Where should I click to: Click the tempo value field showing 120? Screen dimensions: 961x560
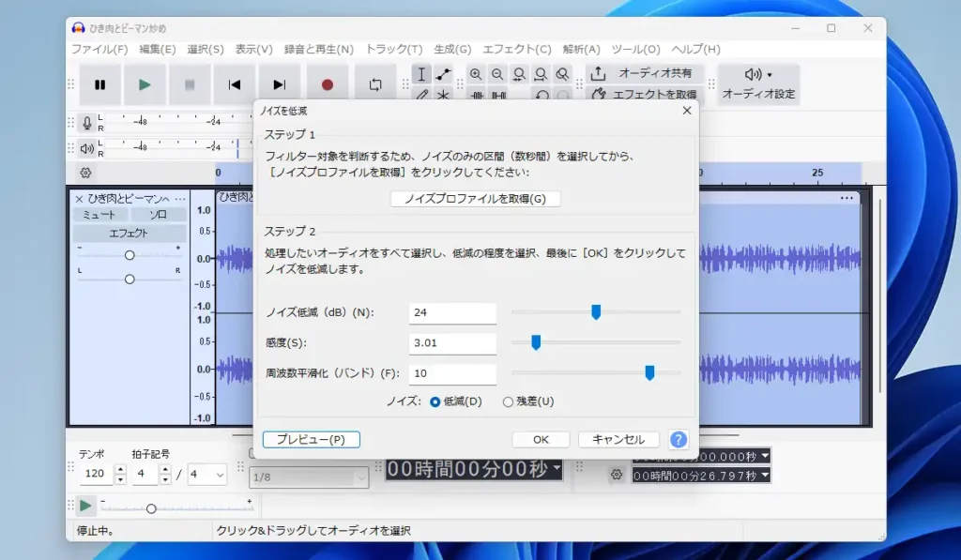[x=97, y=474]
